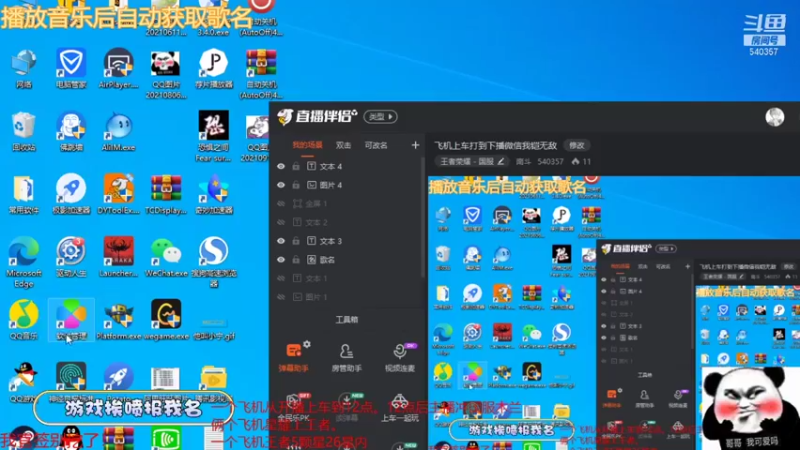Viewport: 800px width, 450px height.
Task: Switch to the 可改名 scene tab
Action: 376,145
